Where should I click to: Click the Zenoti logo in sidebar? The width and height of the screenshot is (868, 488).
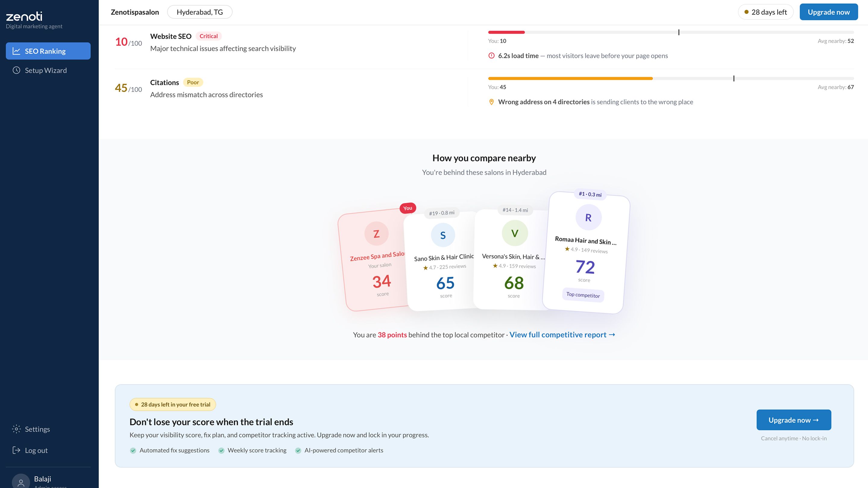(x=24, y=16)
